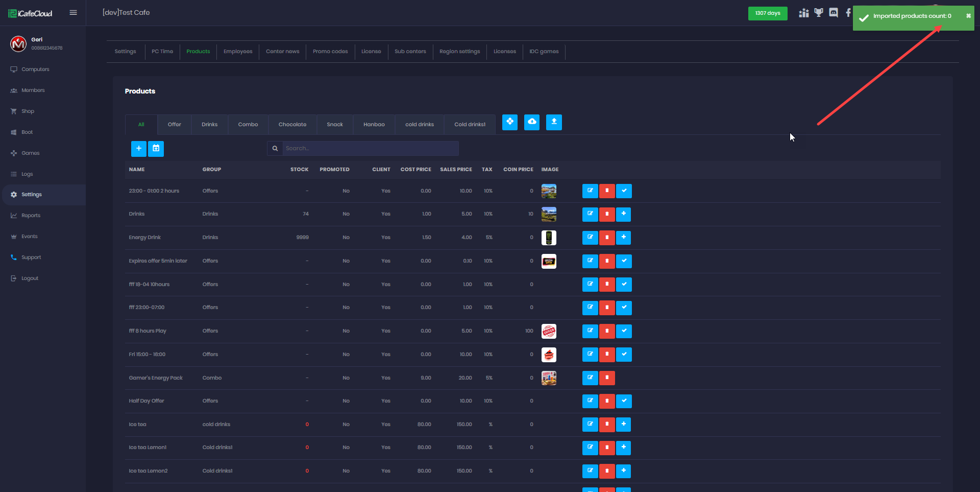Add stock to the Ice tea product

[624, 425]
